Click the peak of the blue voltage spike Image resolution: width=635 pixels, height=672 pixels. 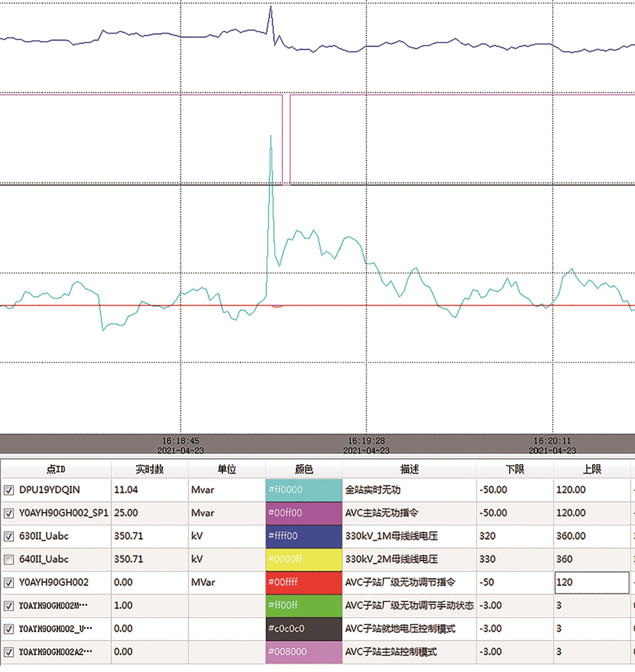[271, 6]
